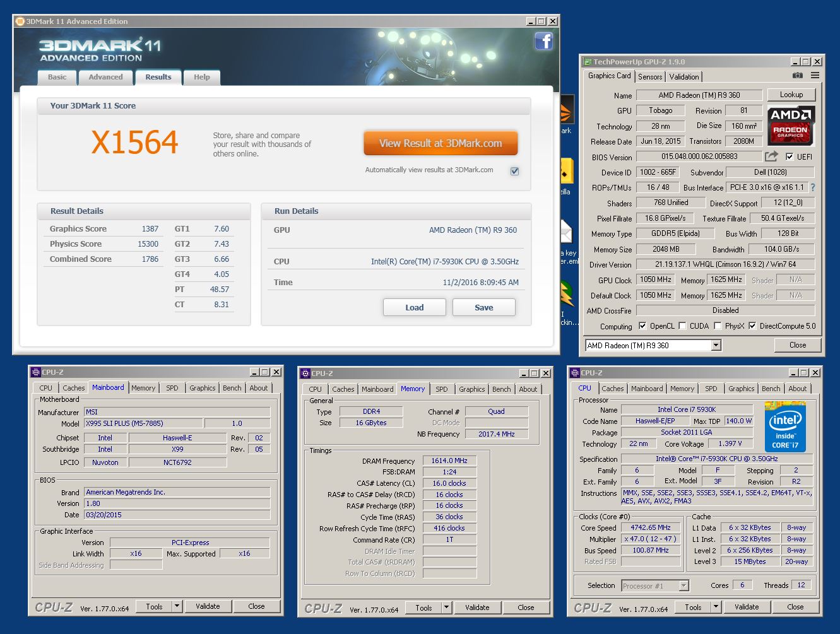Open the GPU-Z hamburger menu icon
Viewport: 840px width, 634px height.
(x=815, y=75)
